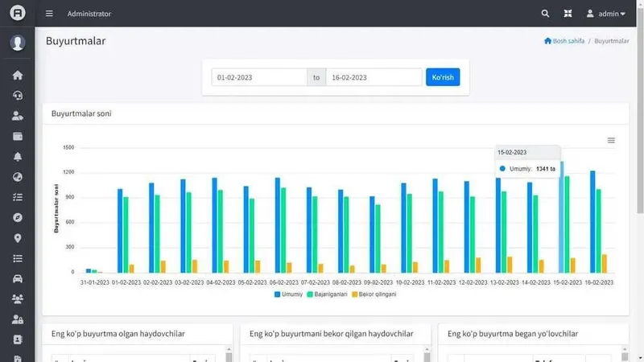Open the home icon in sidebar
Screen dimensions: 644x362
pos(17,75)
